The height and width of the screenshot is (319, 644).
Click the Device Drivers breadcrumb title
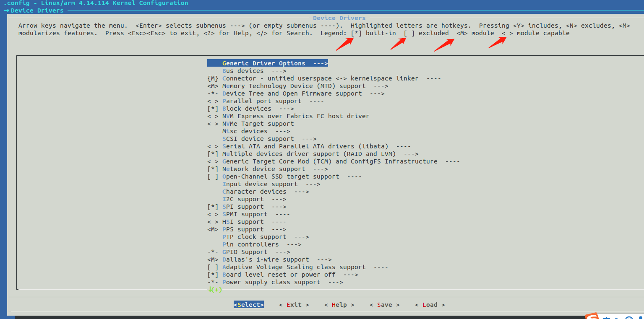click(37, 10)
